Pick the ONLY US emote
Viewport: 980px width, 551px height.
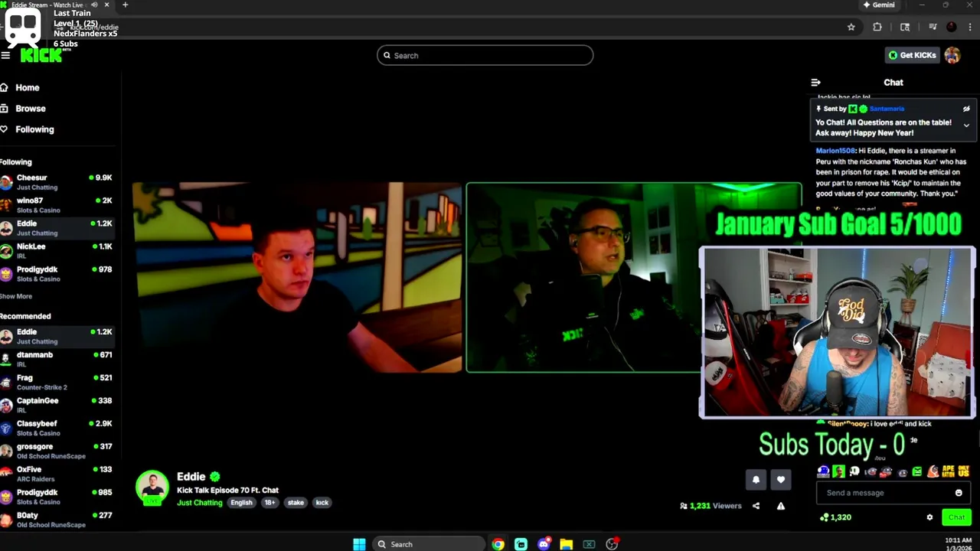[963, 471]
